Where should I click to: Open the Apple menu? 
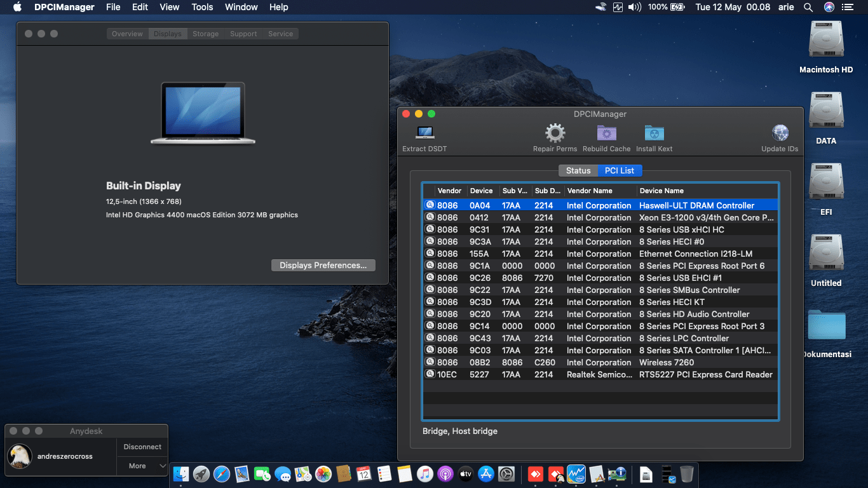pos(17,7)
